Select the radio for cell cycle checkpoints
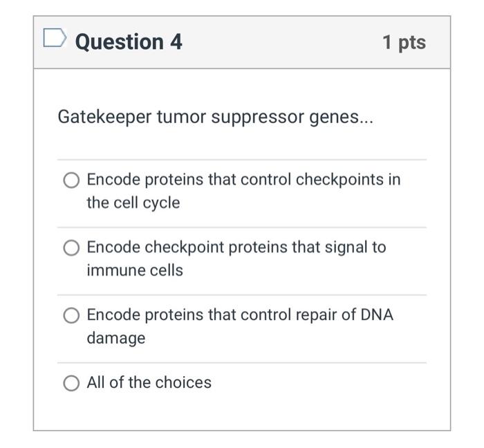The image size is (484, 448). 71,180
